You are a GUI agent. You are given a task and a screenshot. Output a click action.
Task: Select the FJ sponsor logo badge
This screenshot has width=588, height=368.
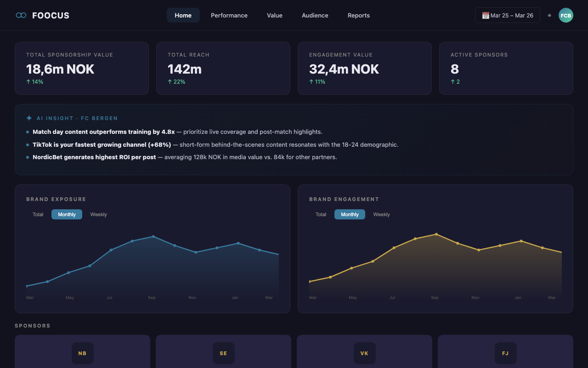click(x=505, y=353)
